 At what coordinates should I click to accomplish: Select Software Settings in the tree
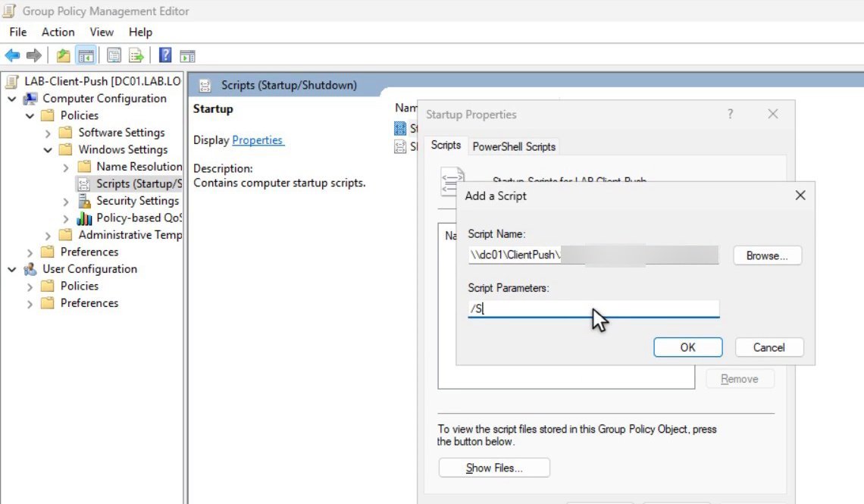pyautogui.click(x=121, y=132)
